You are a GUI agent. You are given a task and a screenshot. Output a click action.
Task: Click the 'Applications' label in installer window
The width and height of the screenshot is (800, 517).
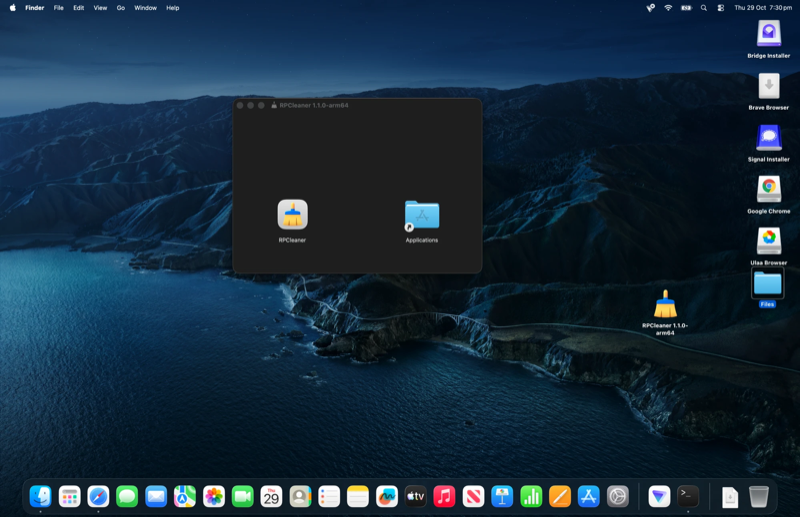click(422, 240)
